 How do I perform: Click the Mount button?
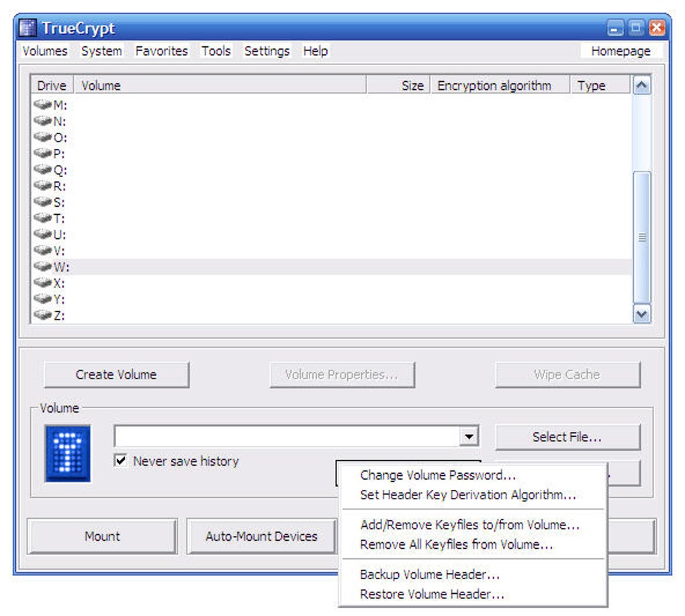(102, 536)
